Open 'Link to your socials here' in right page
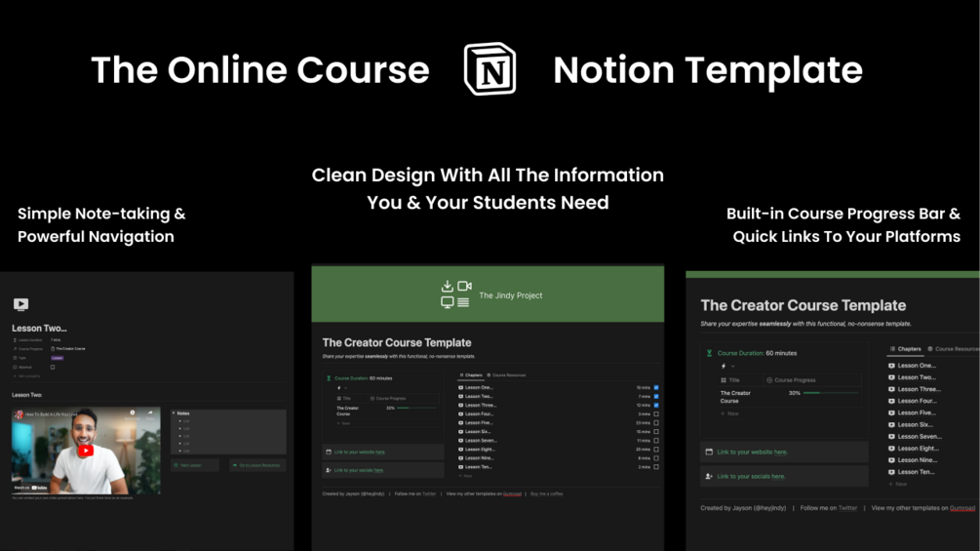The width and height of the screenshot is (980, 551). click(x=751, y=476)
